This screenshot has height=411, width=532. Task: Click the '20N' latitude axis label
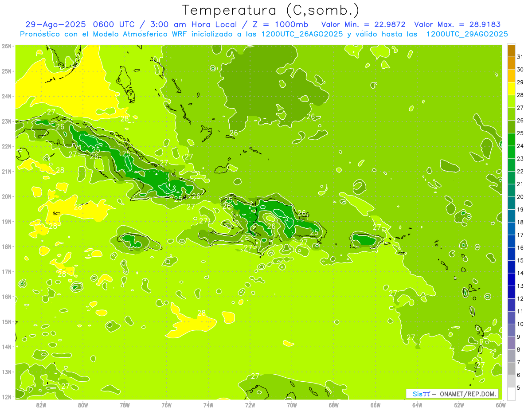(7, 196)
